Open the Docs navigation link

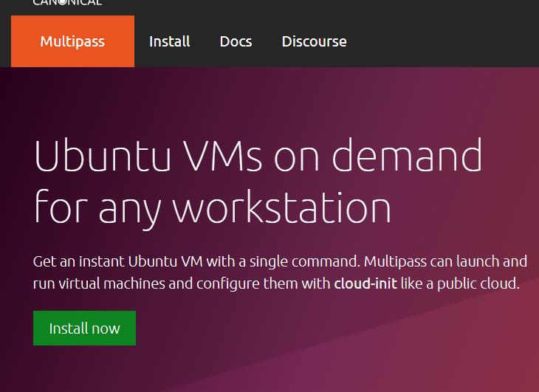[236, 41]
